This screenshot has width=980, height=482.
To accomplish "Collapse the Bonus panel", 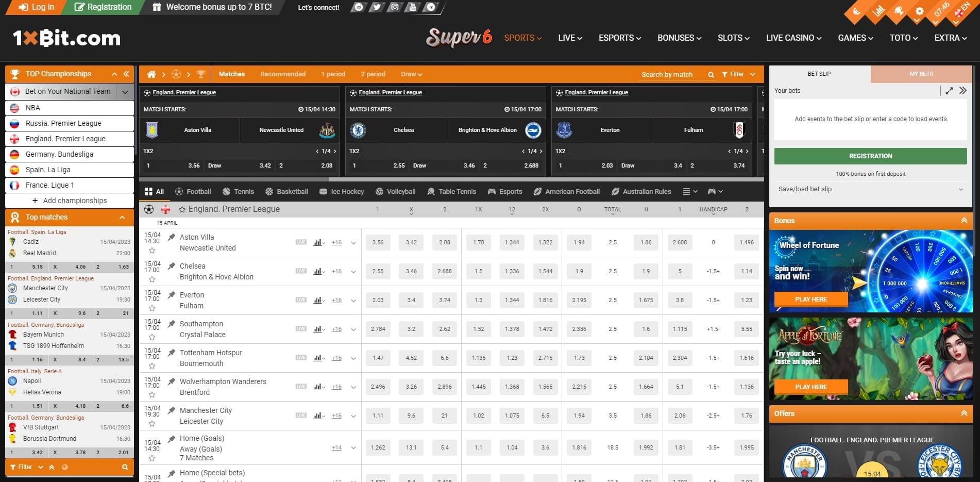I will click(964, 221).
